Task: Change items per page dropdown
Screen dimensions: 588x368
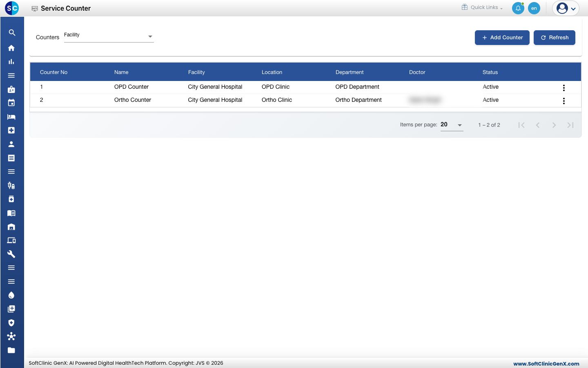Action: [x=452, y=125]
